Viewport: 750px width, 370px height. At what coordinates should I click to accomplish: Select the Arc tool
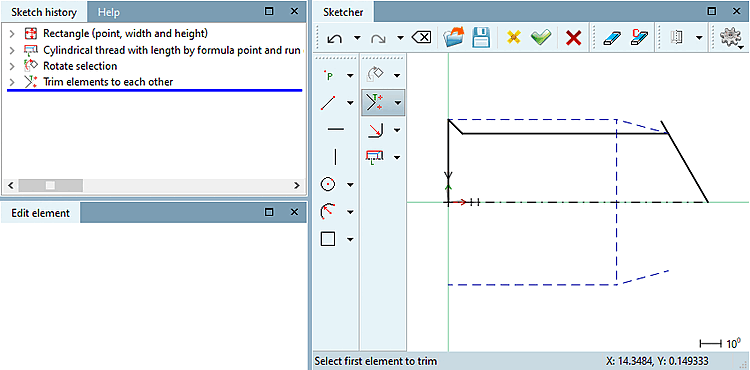click(x=328, y=211)
